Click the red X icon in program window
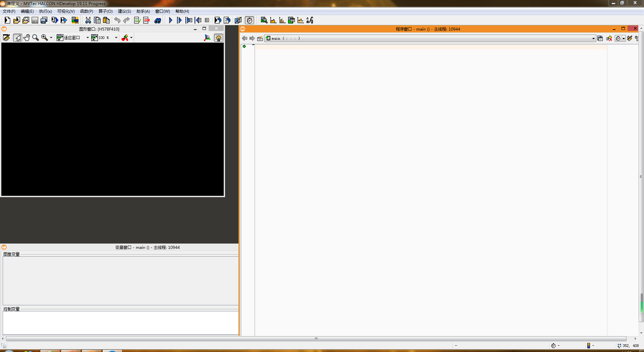This screenshot has height=352, width=644. tap(609, 38)
